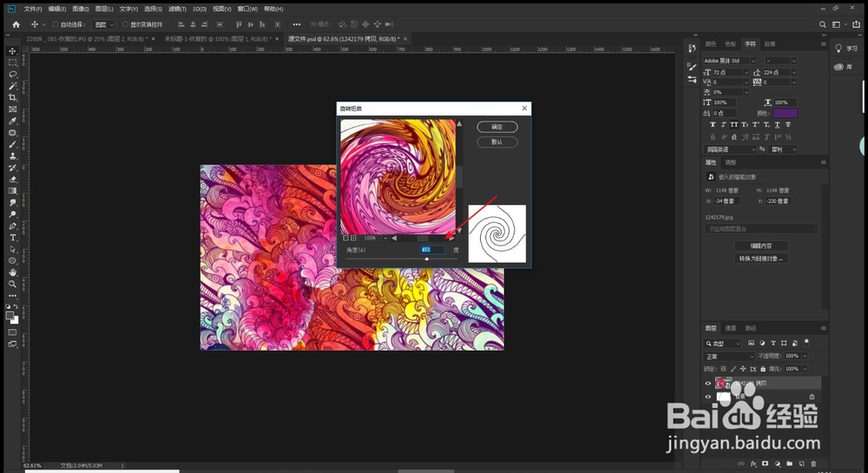The height and width of the screenshot is (473, 868).
Task: Open the blend mode 正常 dropdown
Action: point(728,357)
